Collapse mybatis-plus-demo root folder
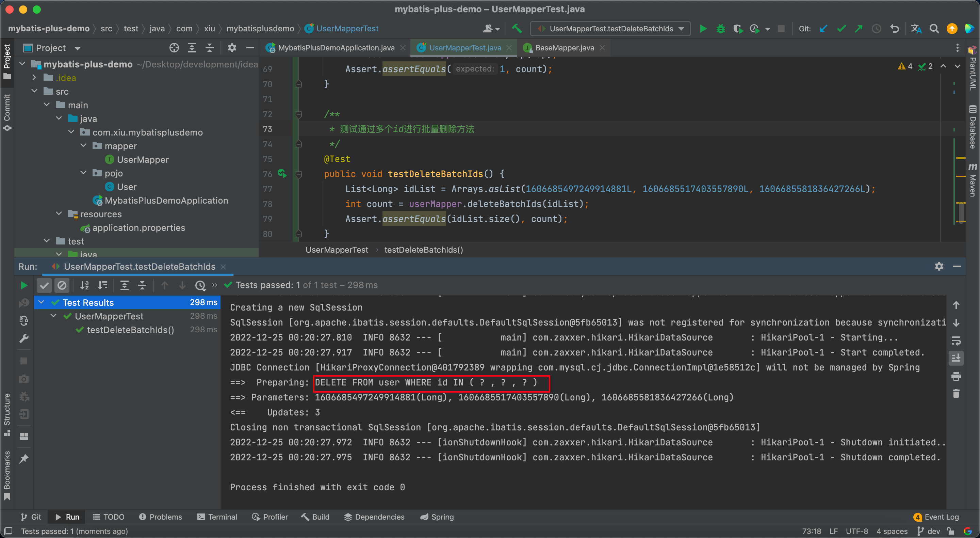The image size is (980, 538). coord(22,64)
